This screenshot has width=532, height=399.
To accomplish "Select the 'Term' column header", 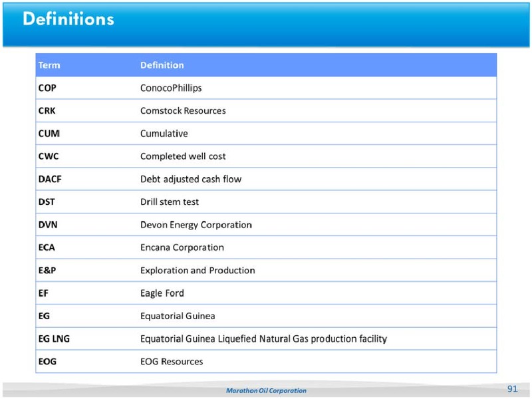I will tap(49, 65).
